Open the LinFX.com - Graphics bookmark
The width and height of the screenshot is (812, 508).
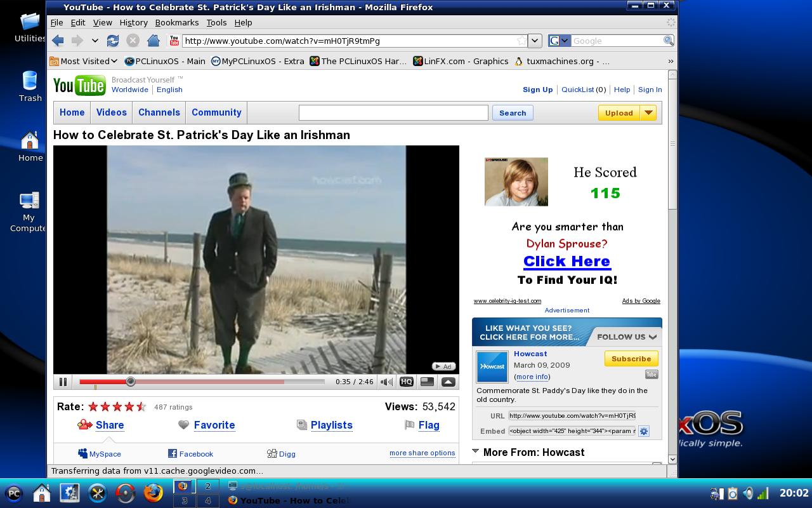[x=461, y=61]
